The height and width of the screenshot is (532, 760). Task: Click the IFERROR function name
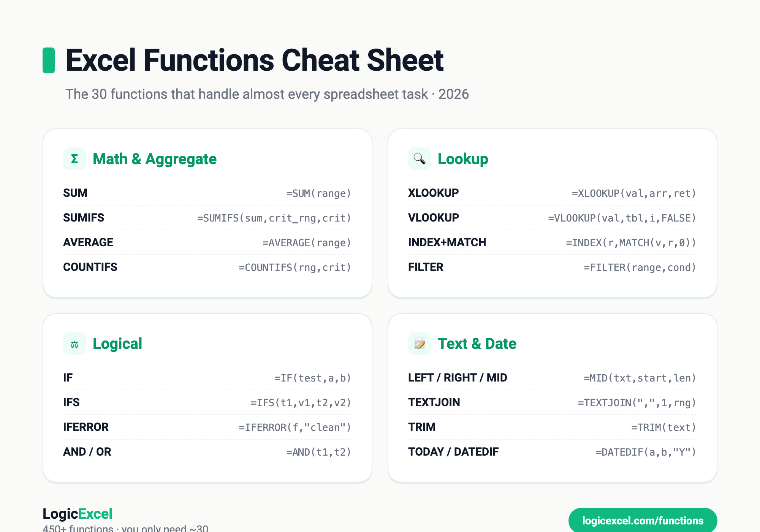pyautogui.click(x=86, y=427)
